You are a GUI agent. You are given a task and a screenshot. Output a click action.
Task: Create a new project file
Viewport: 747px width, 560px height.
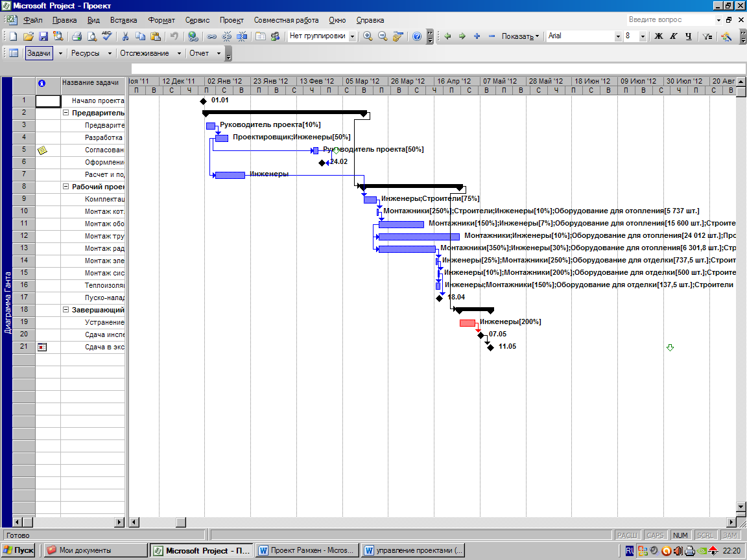pyautogui.click(x=14, y=36)
